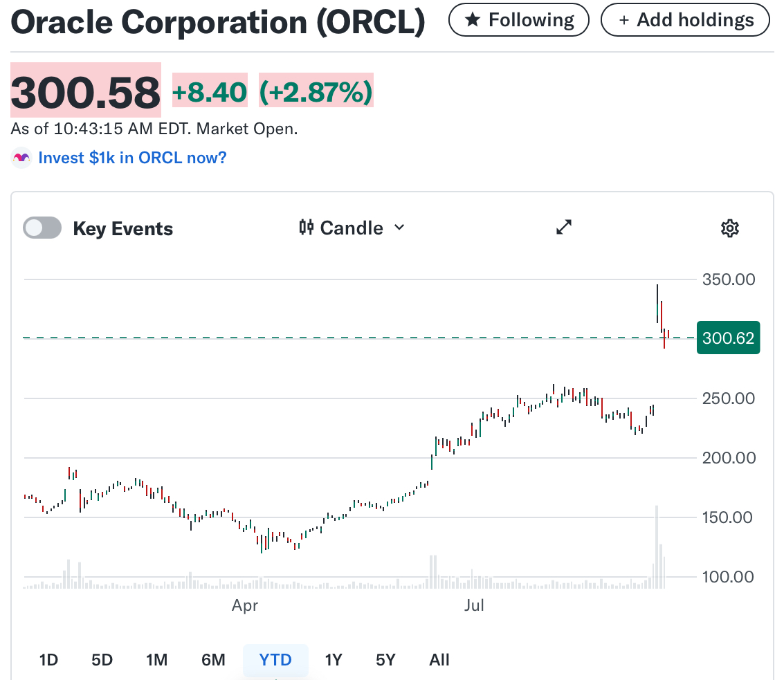Select the 6M time range
This screenshot has height=680, width=784.
[x=214, y=660]
